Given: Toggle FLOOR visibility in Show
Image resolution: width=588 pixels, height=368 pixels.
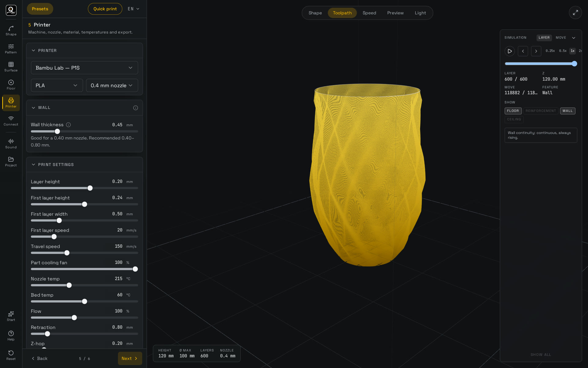Looking at the screenshot, I should pos(513,111).
